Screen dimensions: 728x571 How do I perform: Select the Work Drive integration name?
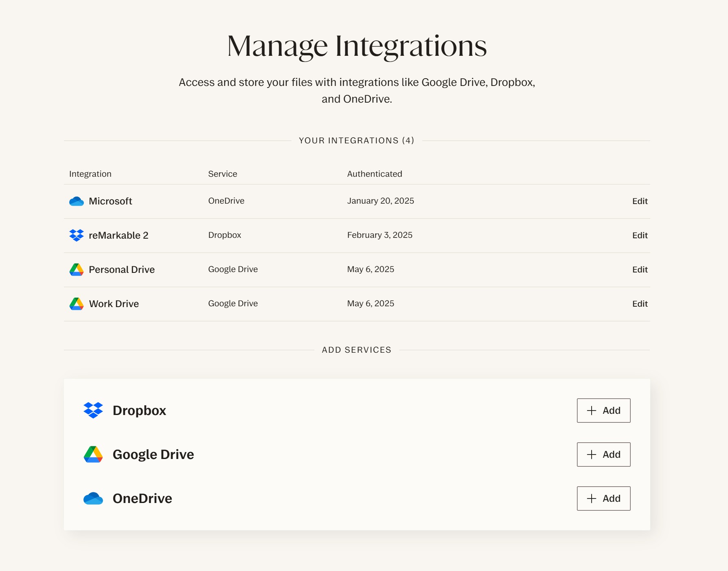(114, 304)
